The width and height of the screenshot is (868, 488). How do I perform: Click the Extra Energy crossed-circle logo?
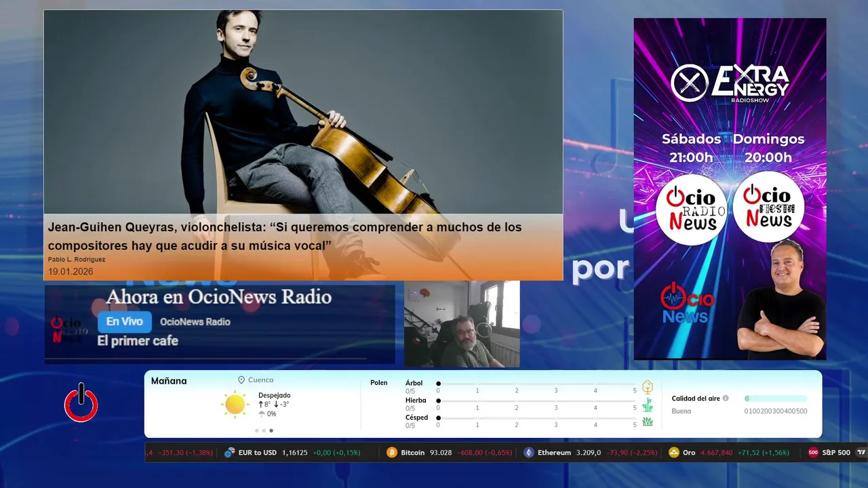click(x=689, y=83)
